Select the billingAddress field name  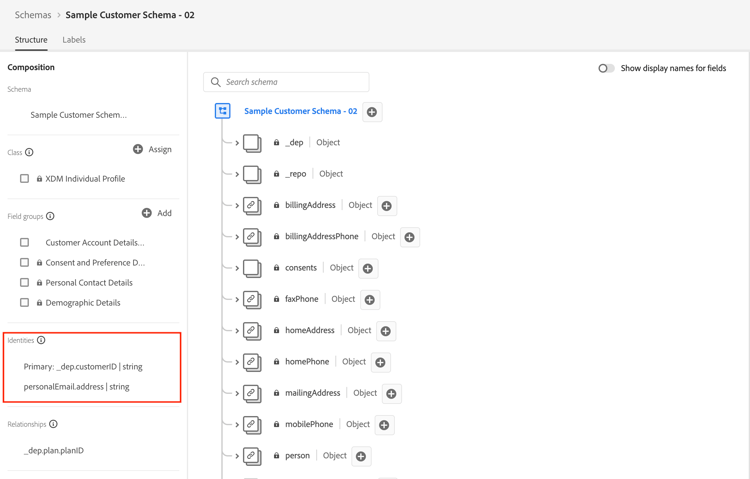pyautogui.click(x=310, y=205)
